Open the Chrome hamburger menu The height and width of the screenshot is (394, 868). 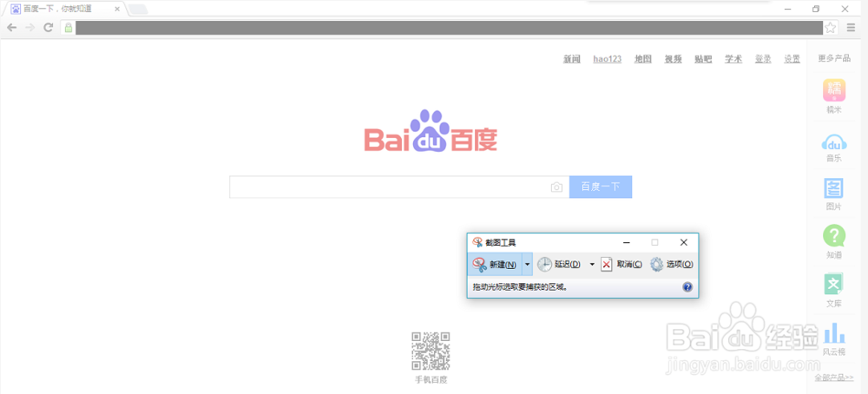(x=851, y=28)
